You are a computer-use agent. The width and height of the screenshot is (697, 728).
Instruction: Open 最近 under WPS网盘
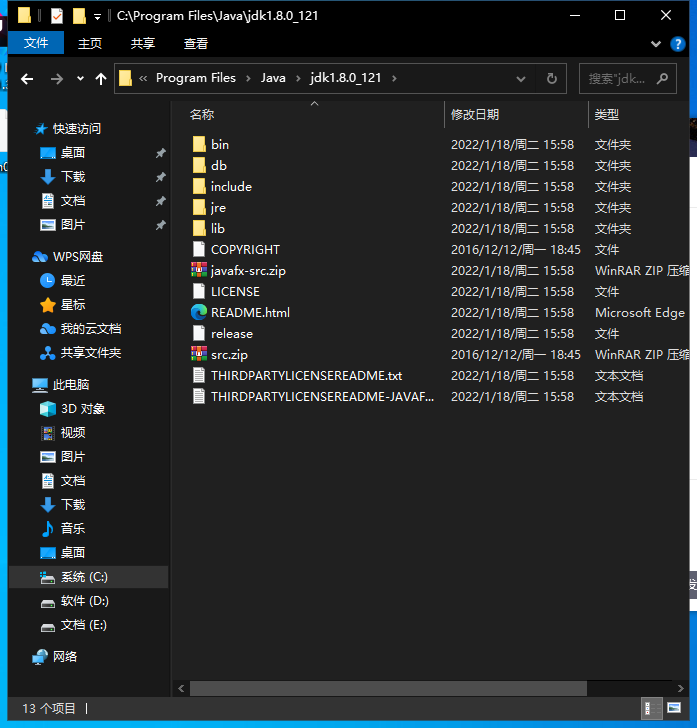73,280
